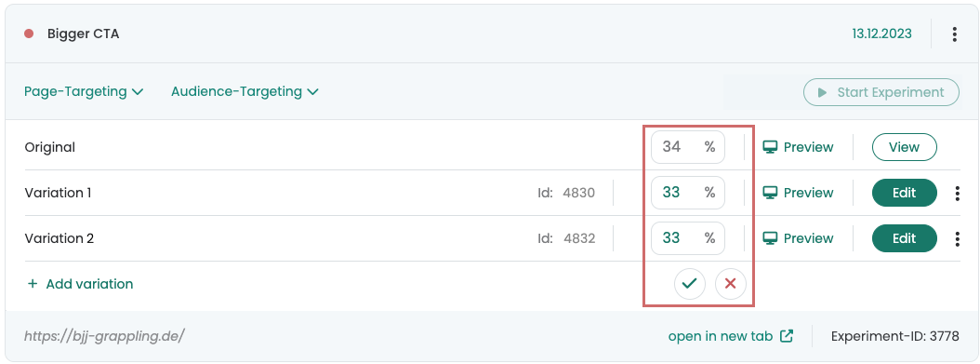Click the external link icon beside open in new tab
Image resolution: width=980 pixels, height=364 pixels.
click(787, 336)
